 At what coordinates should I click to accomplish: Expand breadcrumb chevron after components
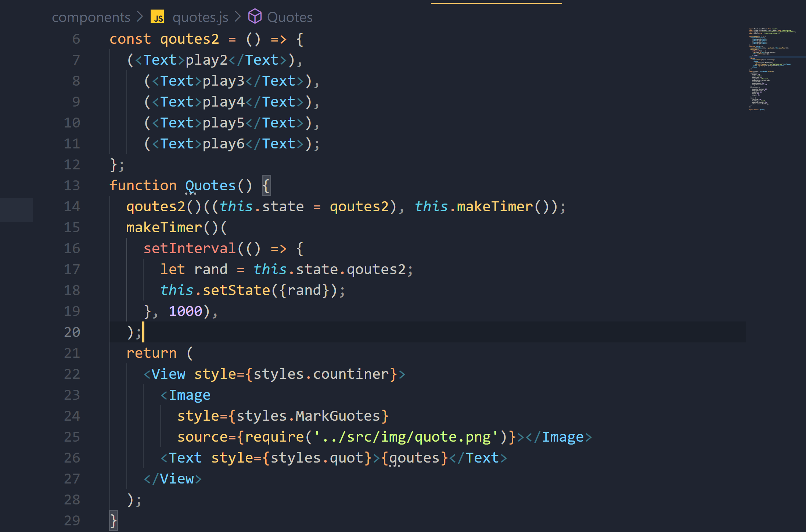[x=140, y=17]
